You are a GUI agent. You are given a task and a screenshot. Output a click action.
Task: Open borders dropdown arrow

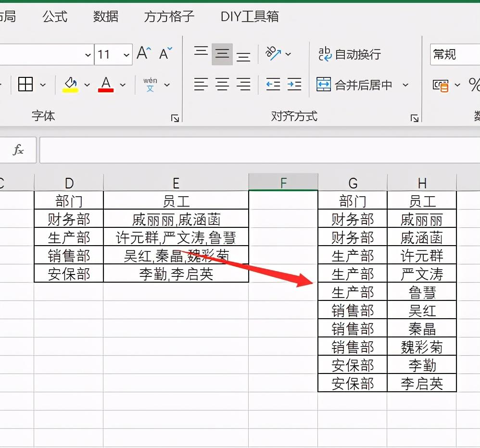pyautogui.click(x=43, y=85)
